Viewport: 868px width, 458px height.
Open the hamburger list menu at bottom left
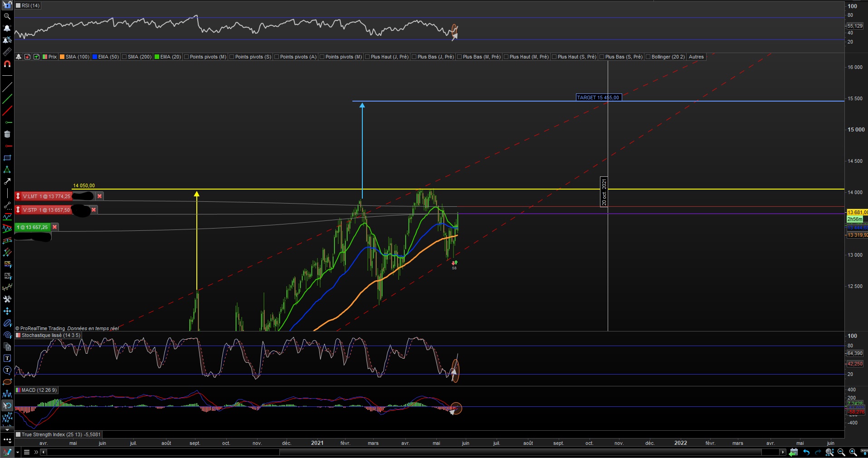click(27, 452)
